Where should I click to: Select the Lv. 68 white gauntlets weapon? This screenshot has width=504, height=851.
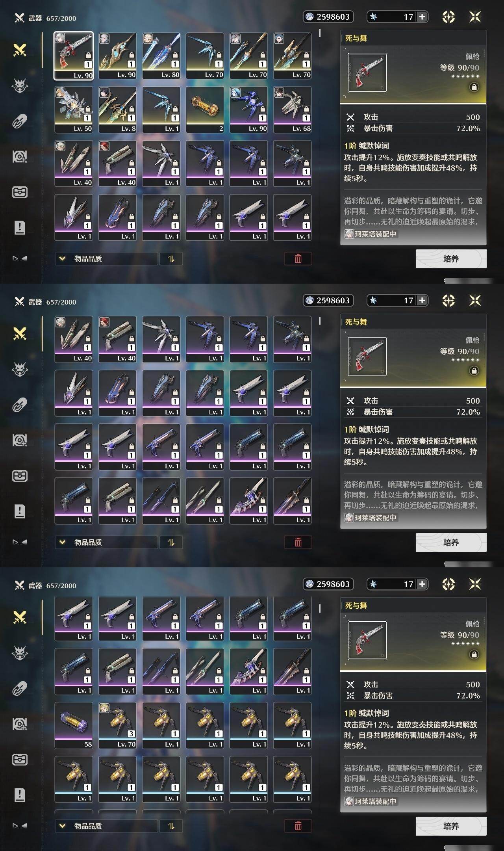[292, 110]
